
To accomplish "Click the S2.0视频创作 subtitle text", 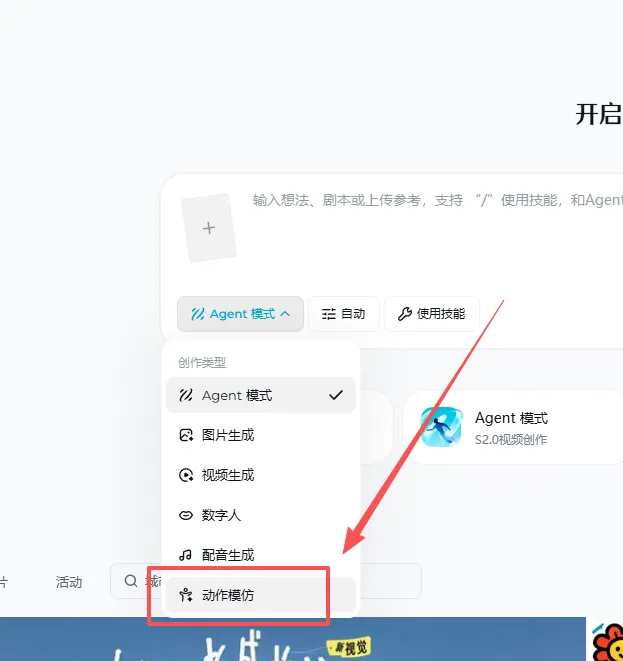I will (511, 440).
